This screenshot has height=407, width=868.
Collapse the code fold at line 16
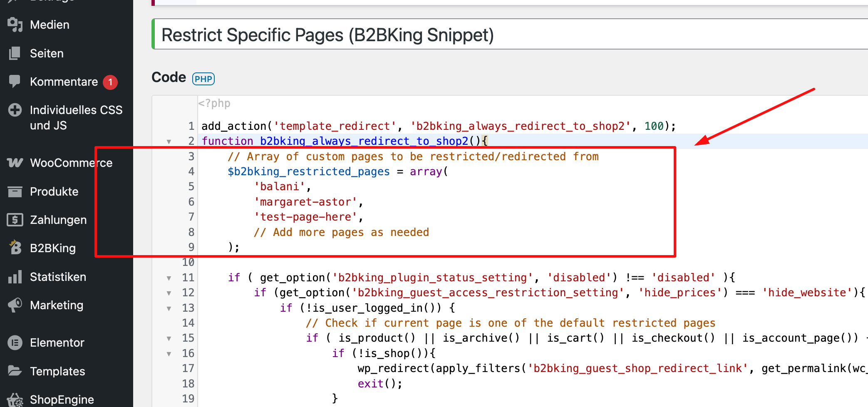point(169,354)
